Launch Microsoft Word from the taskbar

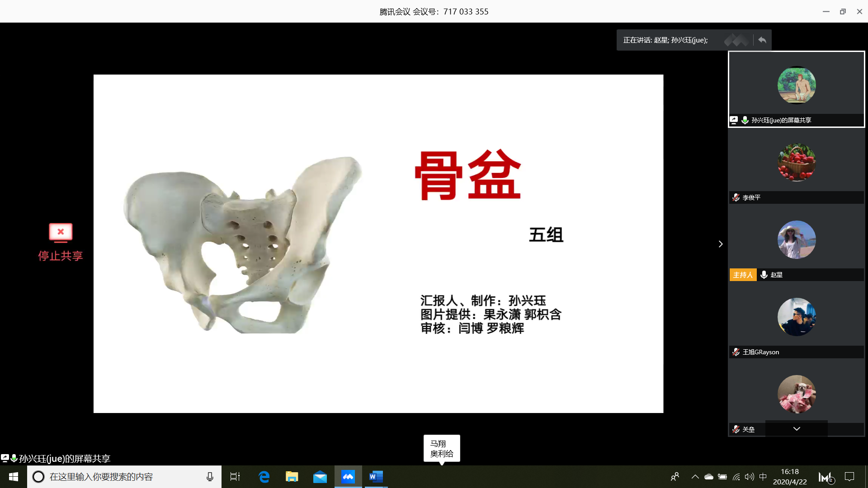[x=376, y=477]
